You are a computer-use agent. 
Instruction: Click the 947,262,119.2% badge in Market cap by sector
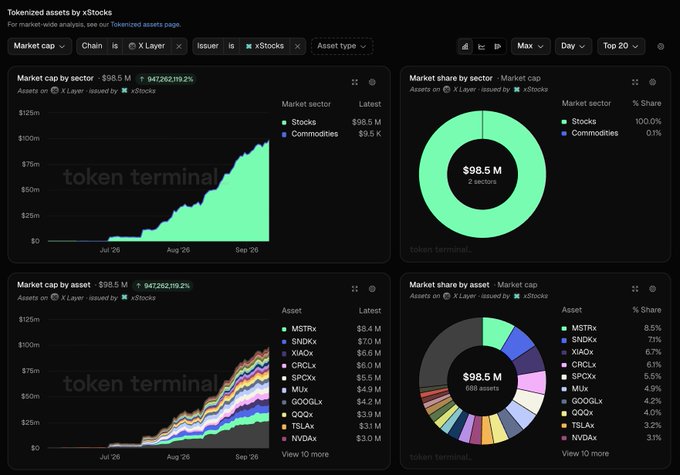tap(166, 79)
